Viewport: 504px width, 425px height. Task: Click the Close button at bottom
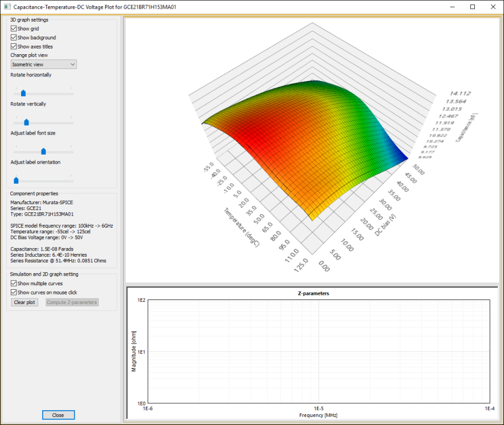58,415
